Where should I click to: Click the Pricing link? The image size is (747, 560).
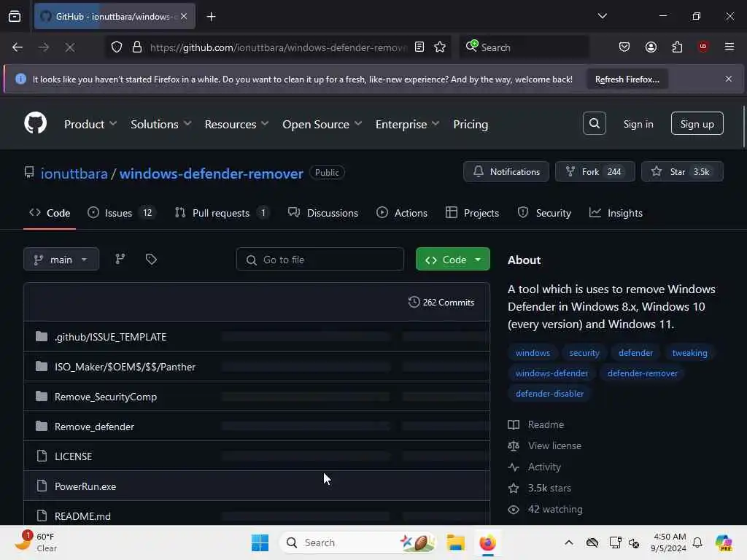471,124
